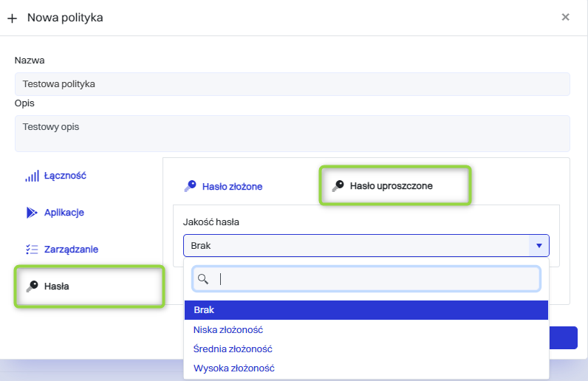588x381 pixels.
Task: Click the key icon of Hasło uproszczone
Action: [338, 186]
